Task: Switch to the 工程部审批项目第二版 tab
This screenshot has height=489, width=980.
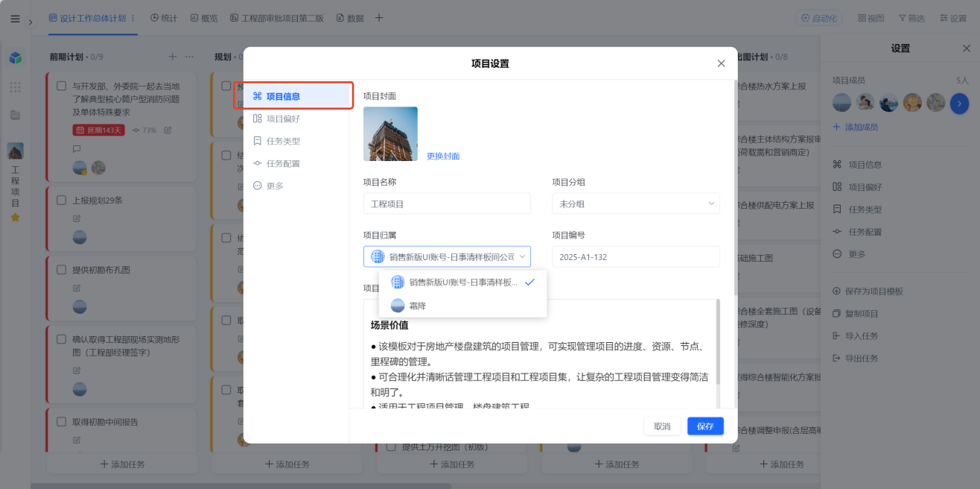Action: 277,18
